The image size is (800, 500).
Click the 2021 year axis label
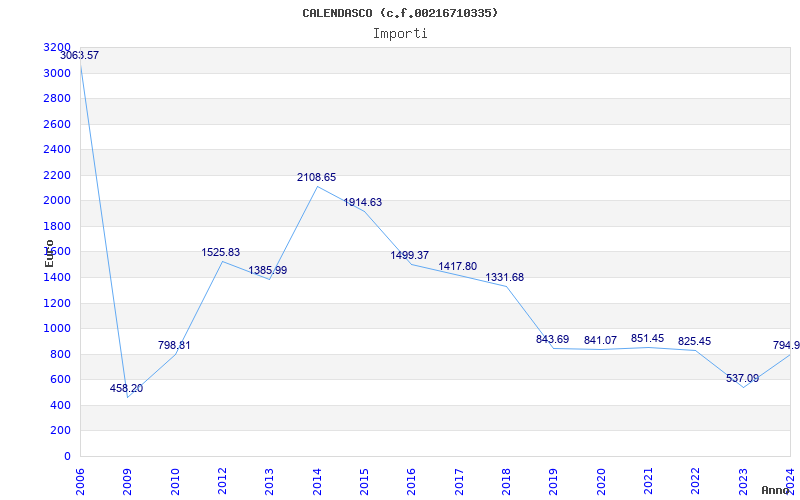pos(648,482)
